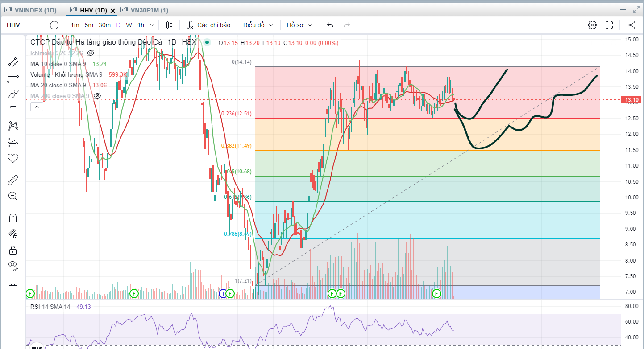Viewport: 644px width, 349px height.
Task: Add a new chart tab with plus
Action: coord(623,9)
